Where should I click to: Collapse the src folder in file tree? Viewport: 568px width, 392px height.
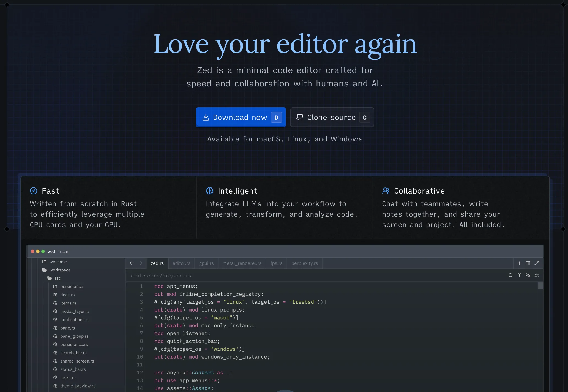pos(57,278)
